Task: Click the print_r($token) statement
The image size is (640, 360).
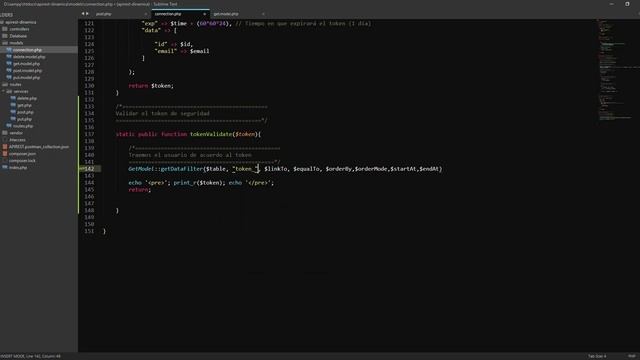Action: (x=199, y=183)
